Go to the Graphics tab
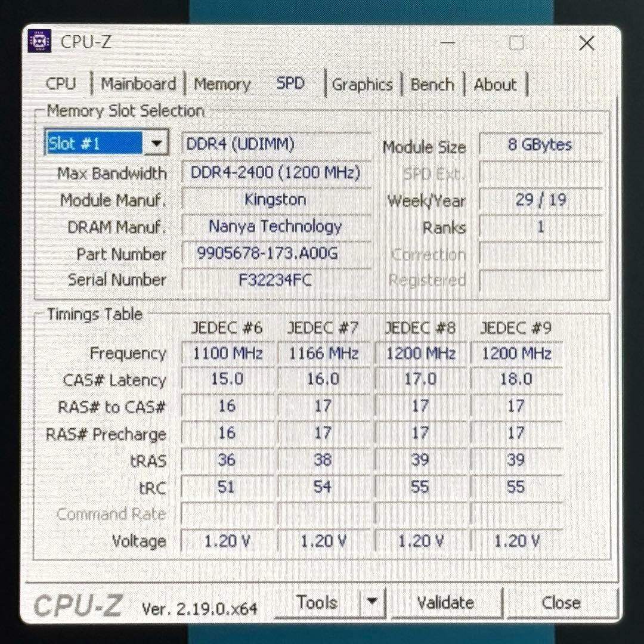 (x=363, y=84)
